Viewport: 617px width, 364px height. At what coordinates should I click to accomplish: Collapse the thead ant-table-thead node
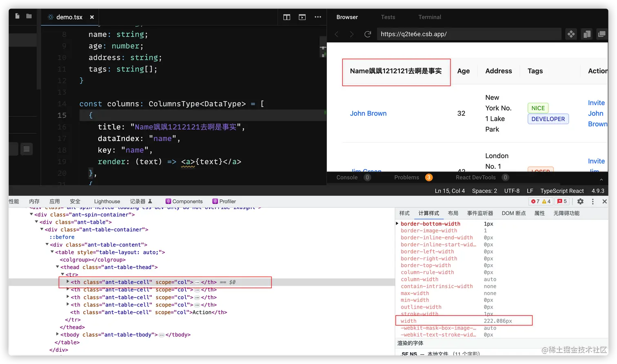pyautogui.click(x=58, y=267)
